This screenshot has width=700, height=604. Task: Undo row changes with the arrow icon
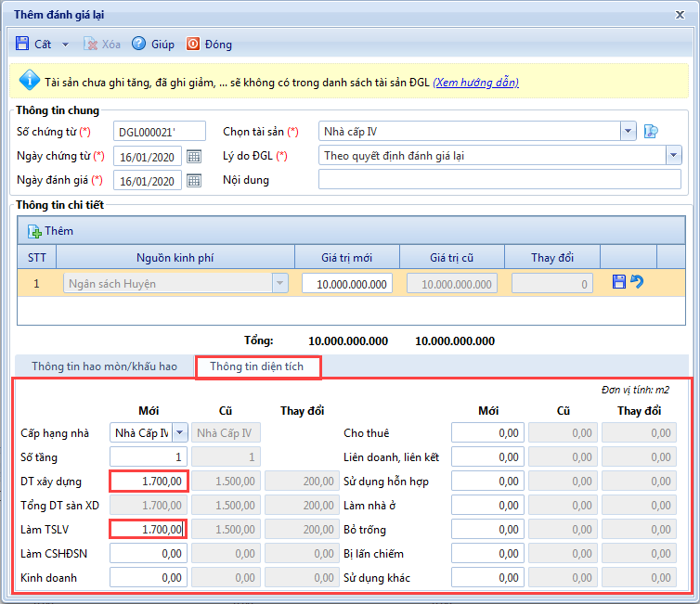point(637,281)
